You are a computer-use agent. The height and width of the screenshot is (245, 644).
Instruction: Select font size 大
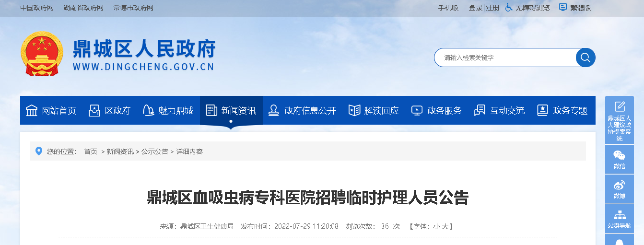point(445,226)
